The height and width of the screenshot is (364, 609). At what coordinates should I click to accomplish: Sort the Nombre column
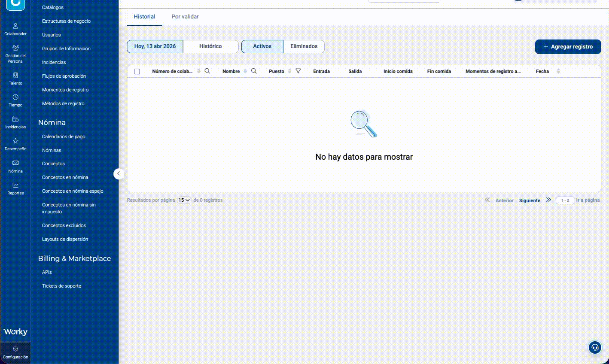(245, 71)
